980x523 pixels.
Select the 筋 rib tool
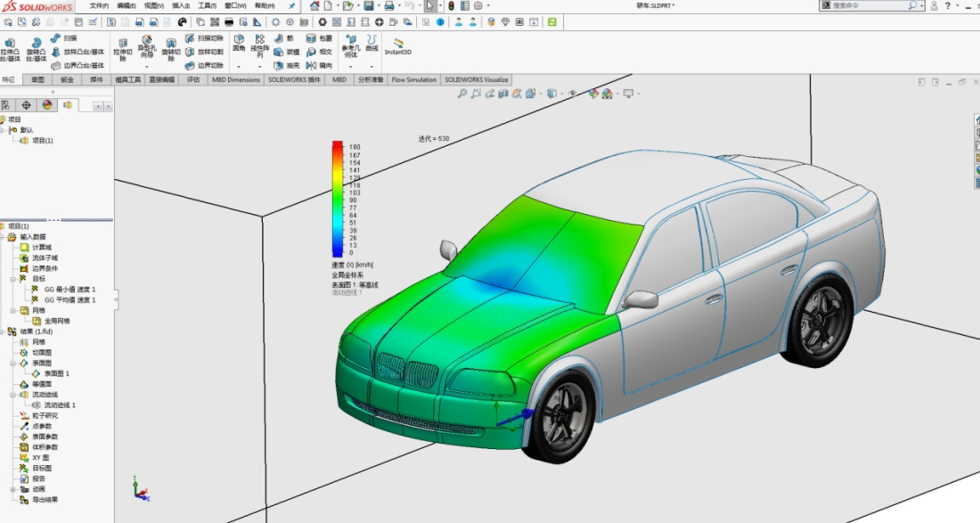coord(283,38)
